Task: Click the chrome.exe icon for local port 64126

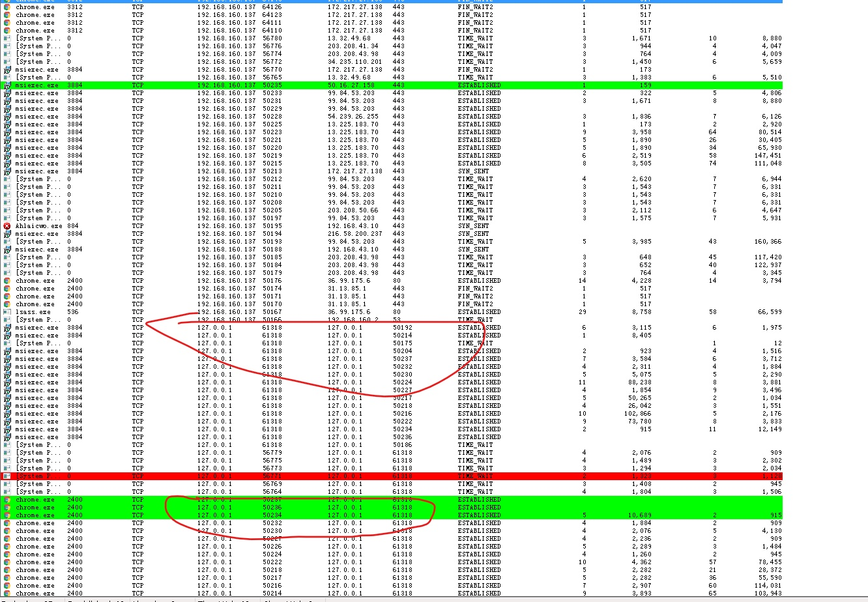Action: point(7,7)
